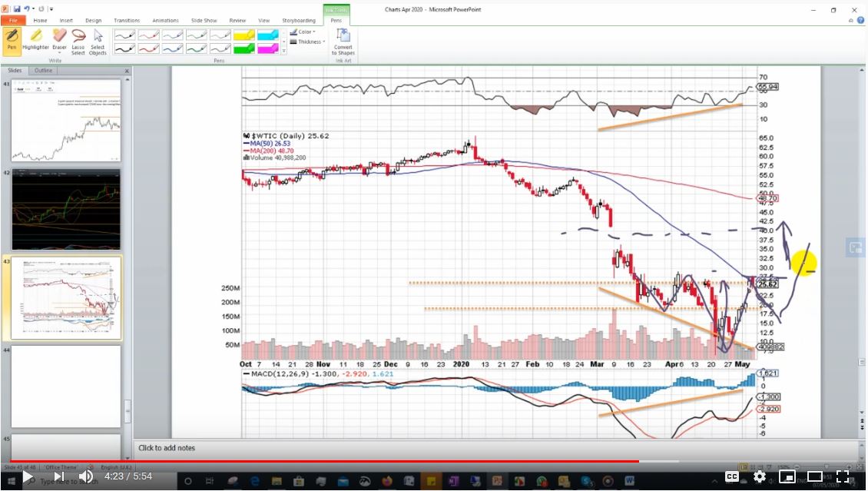Screen dimensions: 868x491
Task: Open the Slide Show ribbon tab
Action: tap(204, 21)
